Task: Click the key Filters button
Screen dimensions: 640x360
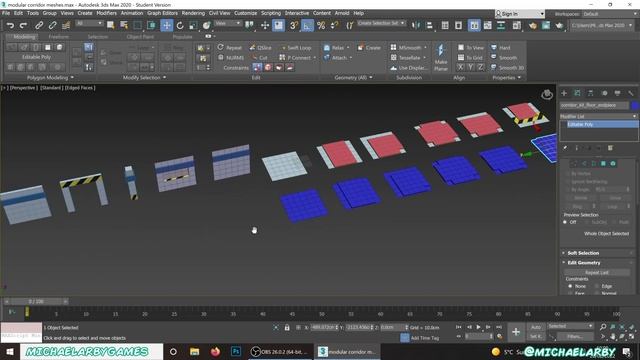Action: [575, 336]
